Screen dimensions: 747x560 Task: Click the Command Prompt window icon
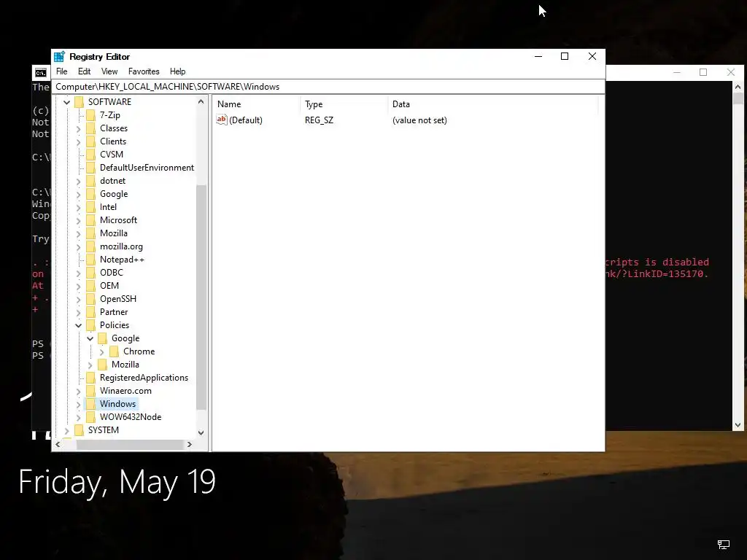41,73
